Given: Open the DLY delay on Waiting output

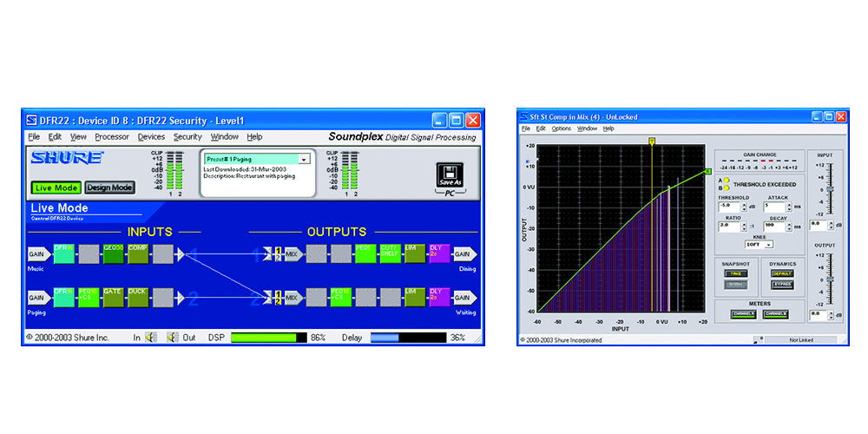Looking at the screenshot, I should tap(439, 297).
